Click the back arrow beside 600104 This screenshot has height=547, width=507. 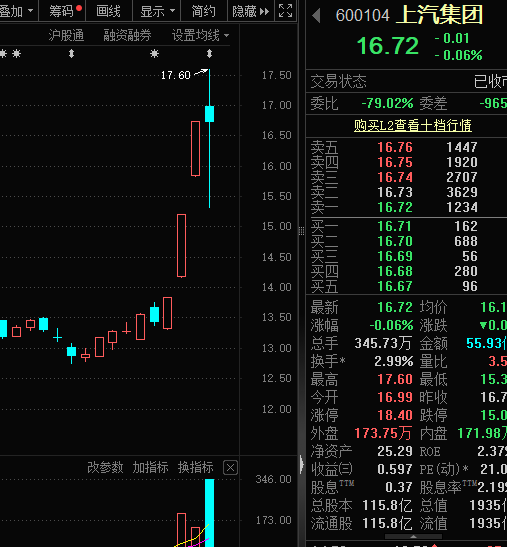(316, 15)
